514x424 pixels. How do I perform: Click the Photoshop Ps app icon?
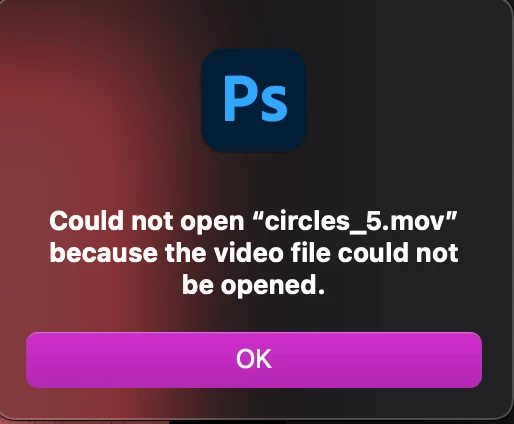[254, 100]
